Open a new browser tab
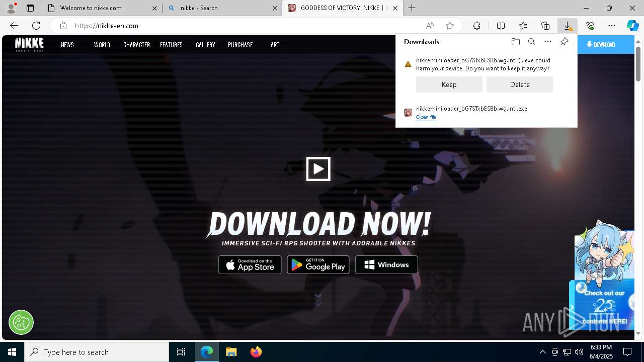The image size is (644, 362). (x=412, y=8)
